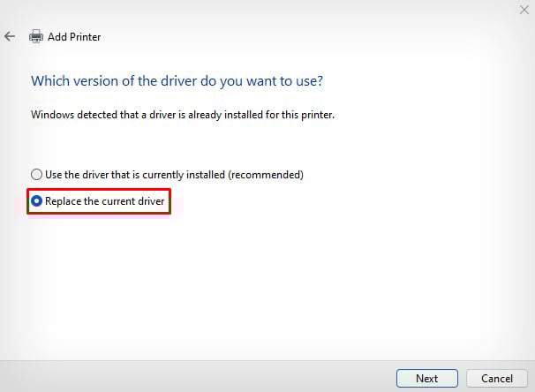Close the Add Printer dialog with X
The image size is (535, 392).
pyautogui.click(x=524, y=10)
